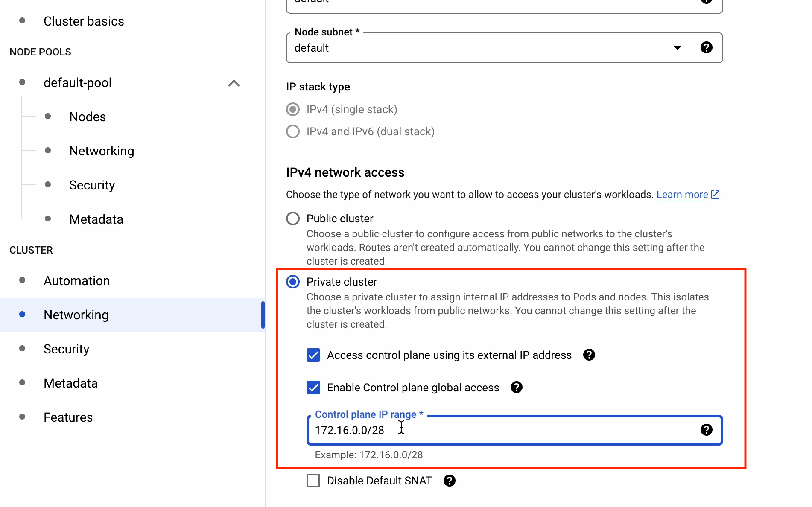Uncheck Access control plane using external IP

313,355
